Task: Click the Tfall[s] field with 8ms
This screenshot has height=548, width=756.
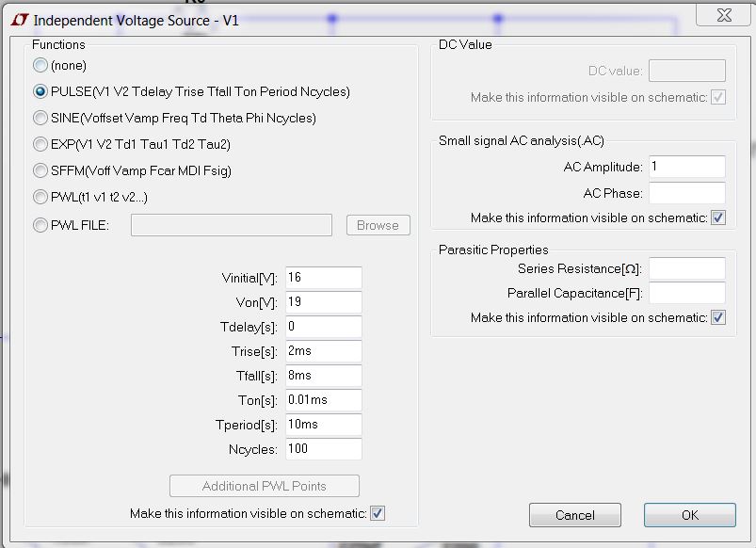Action: click(x=324, y=376)
